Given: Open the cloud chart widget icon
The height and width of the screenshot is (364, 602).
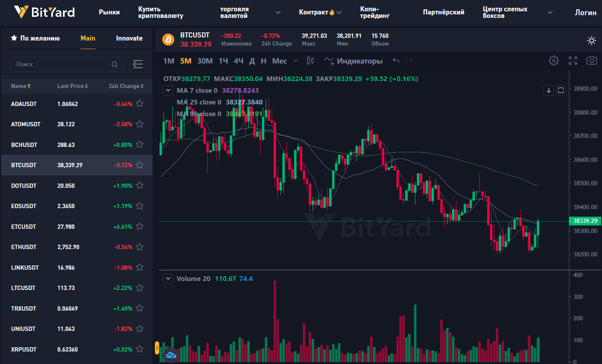Looking at the screenshot, I should (171, 355).
